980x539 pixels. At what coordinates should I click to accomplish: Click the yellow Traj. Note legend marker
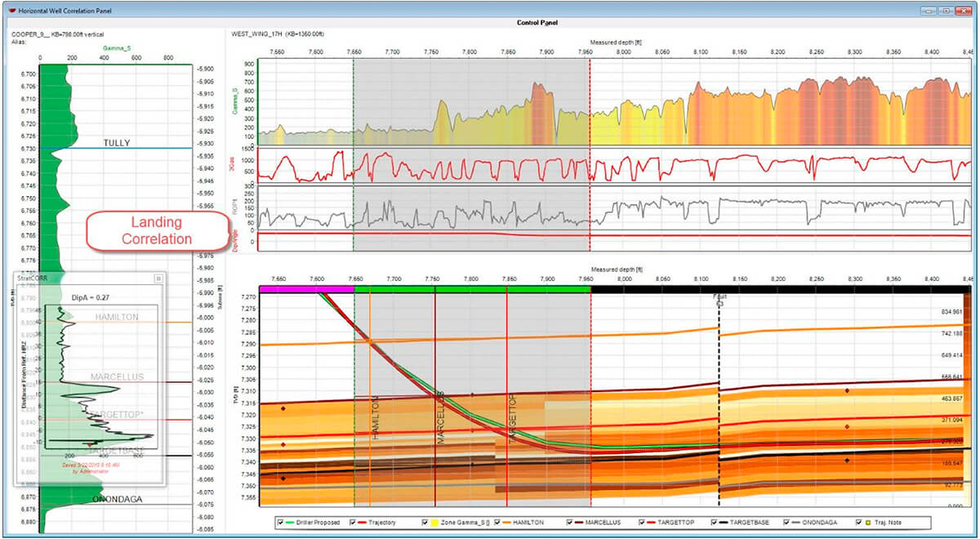pos(866,523)
